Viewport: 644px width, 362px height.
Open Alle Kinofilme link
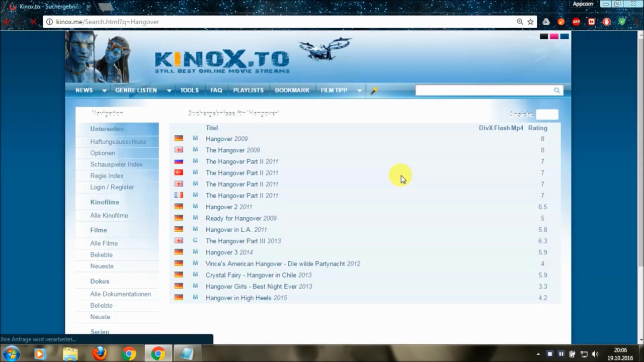click(109, 216)
